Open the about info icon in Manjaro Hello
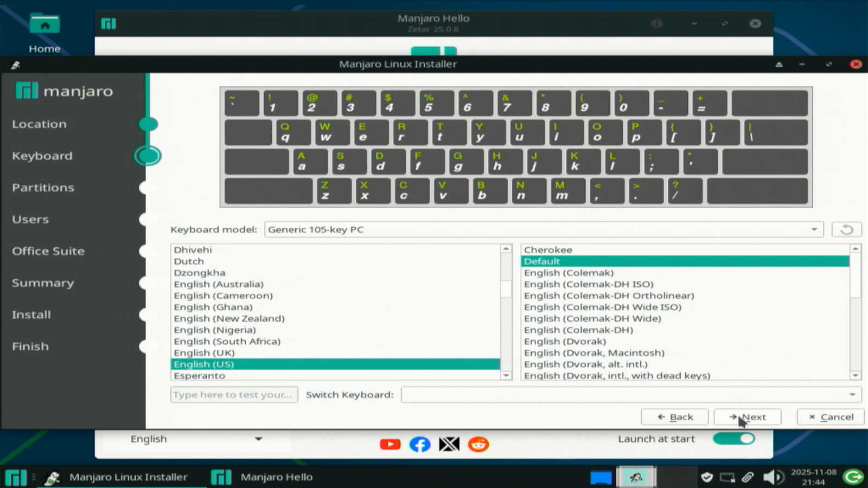Image resolution: width=868 pixels, height=488 pixels. 657,23
